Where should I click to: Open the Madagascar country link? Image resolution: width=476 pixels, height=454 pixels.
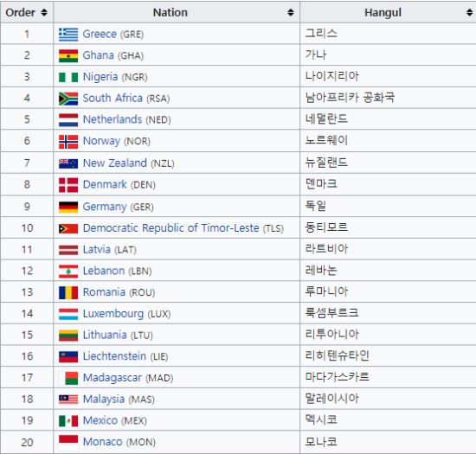(113, 378)
